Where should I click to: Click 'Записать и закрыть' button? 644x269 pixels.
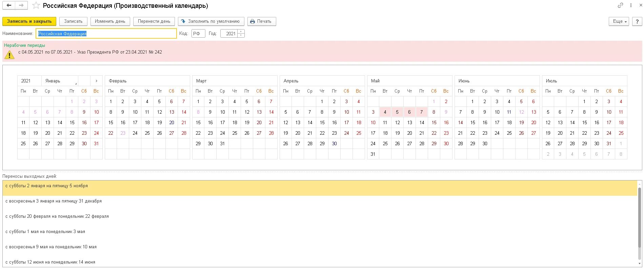[x=29, y=21]
